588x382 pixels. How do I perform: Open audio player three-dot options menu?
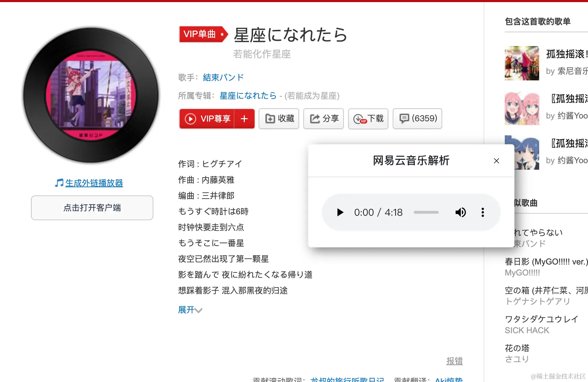pyautogui.click(x=483, y=212)
